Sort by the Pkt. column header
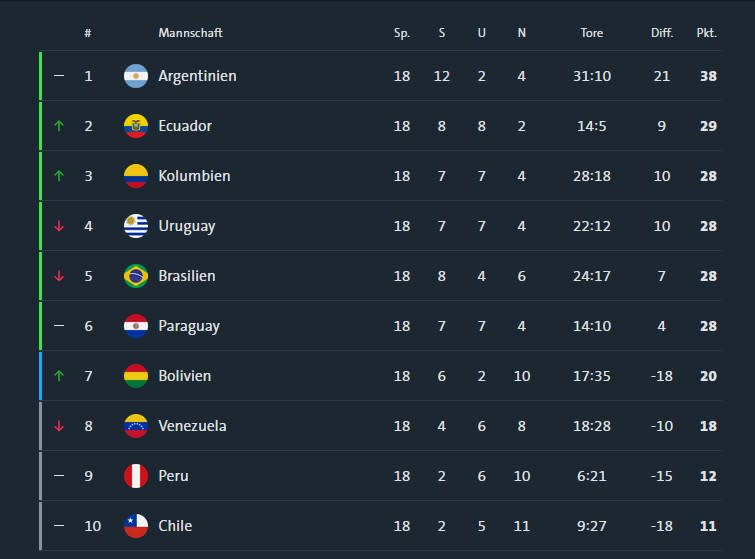 [706, 33]
